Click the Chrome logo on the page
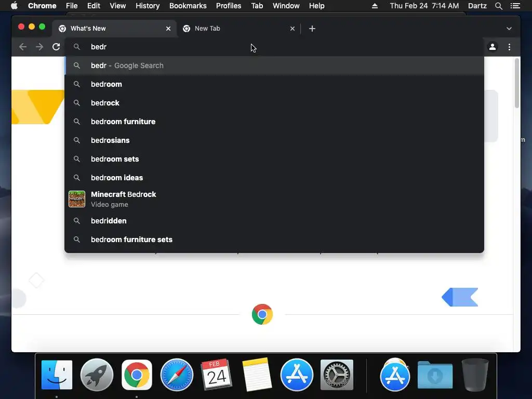Screen dimensions: 532x399 [262, 314]
